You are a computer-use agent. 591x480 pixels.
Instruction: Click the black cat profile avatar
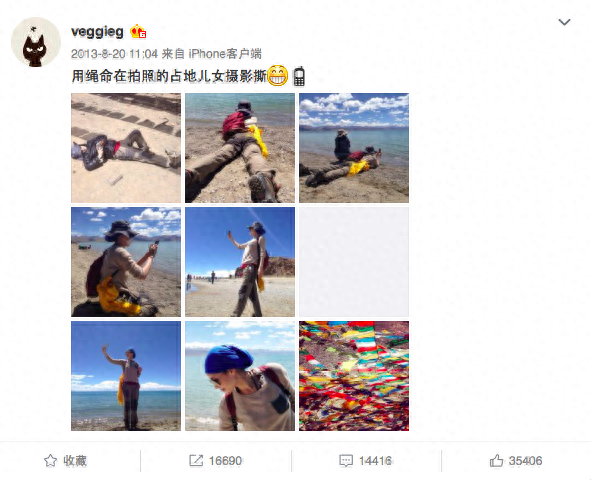tap(36, 42)
